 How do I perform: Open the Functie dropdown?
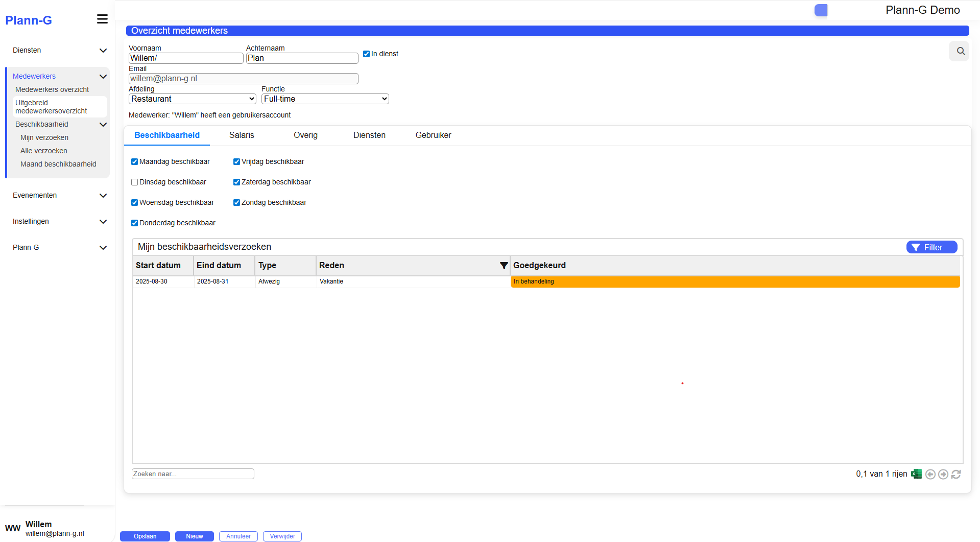tap(325, 99)
